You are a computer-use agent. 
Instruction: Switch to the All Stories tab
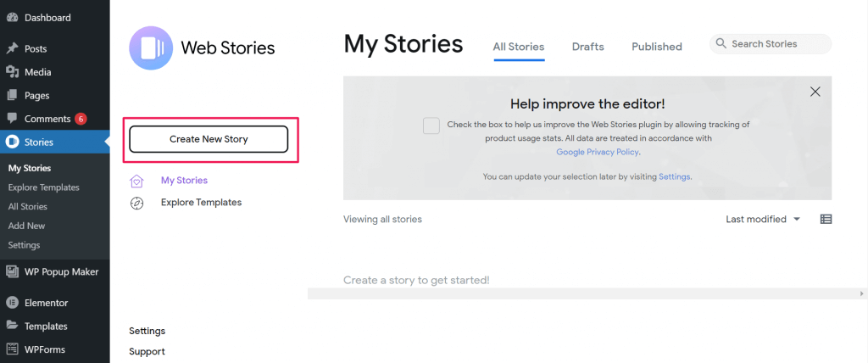[519, 47]
